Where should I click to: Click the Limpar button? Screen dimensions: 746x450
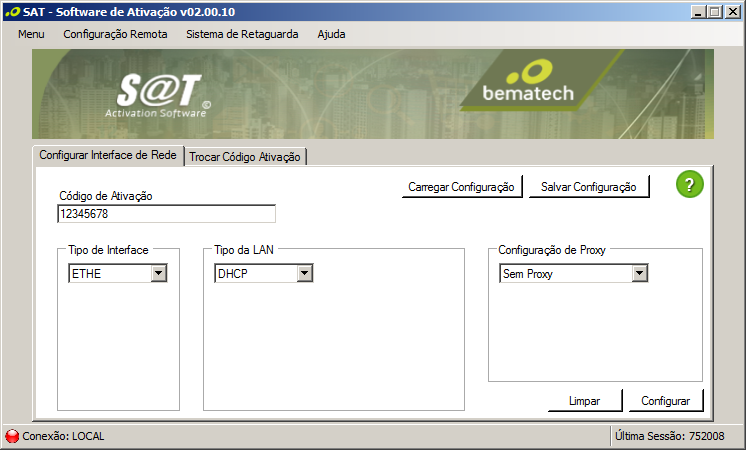[x=585, y=401]
